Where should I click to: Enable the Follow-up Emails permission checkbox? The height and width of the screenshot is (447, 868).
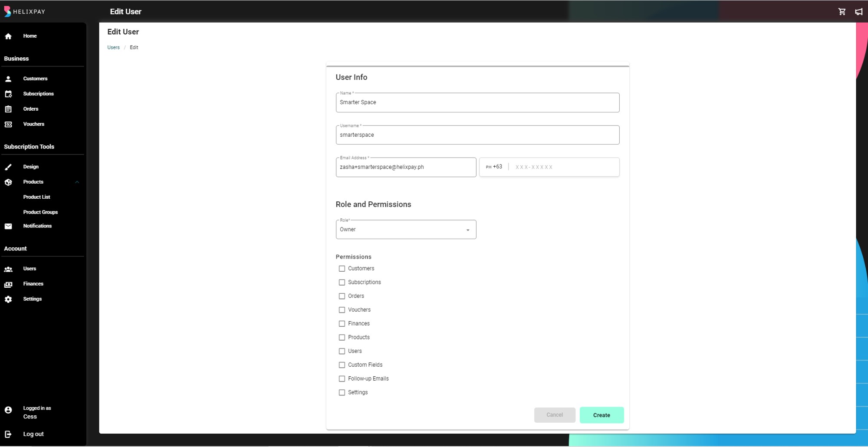[x=342, y=379]
